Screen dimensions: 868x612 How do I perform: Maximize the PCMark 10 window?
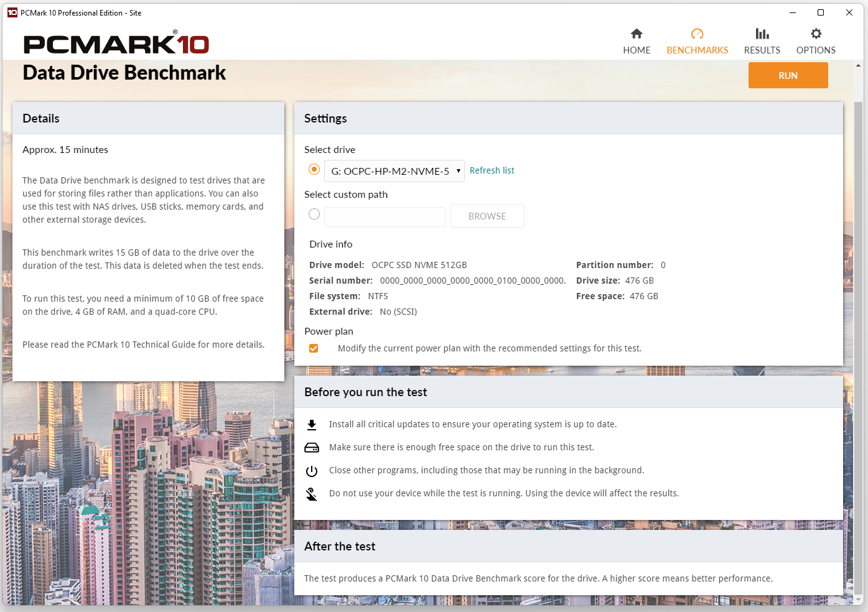(x=821, y=12)
